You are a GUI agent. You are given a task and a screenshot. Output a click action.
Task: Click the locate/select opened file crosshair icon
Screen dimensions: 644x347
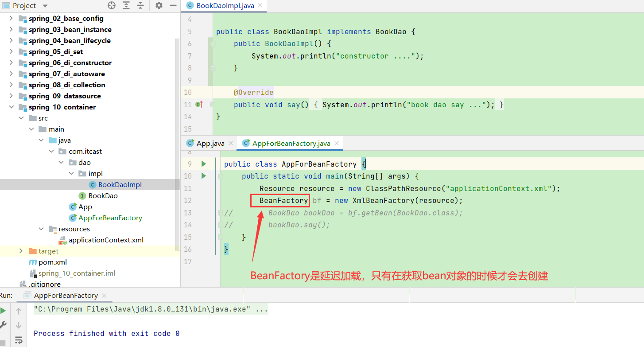pos(112,5)
